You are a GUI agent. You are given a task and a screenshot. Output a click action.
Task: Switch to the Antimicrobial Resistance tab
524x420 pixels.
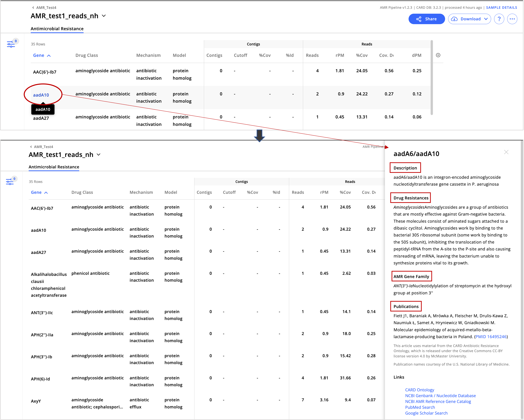[x=57, y=29]
